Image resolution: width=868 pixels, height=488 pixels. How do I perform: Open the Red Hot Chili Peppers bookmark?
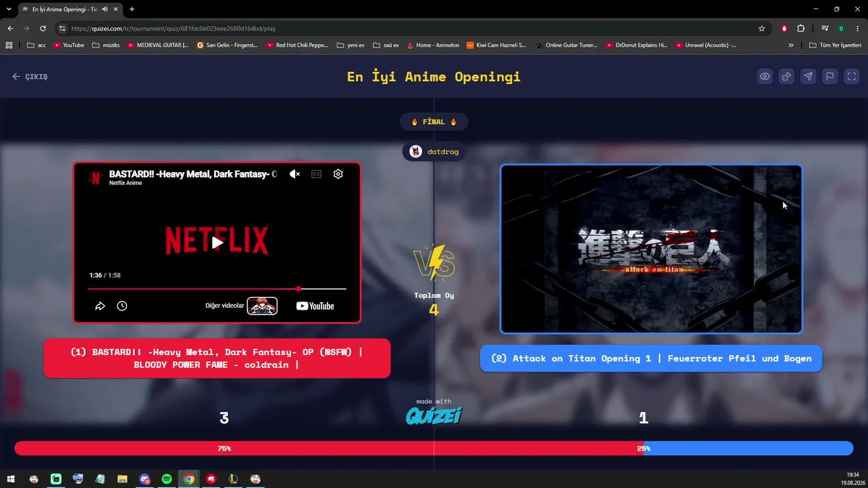click(x=297, y=45)
